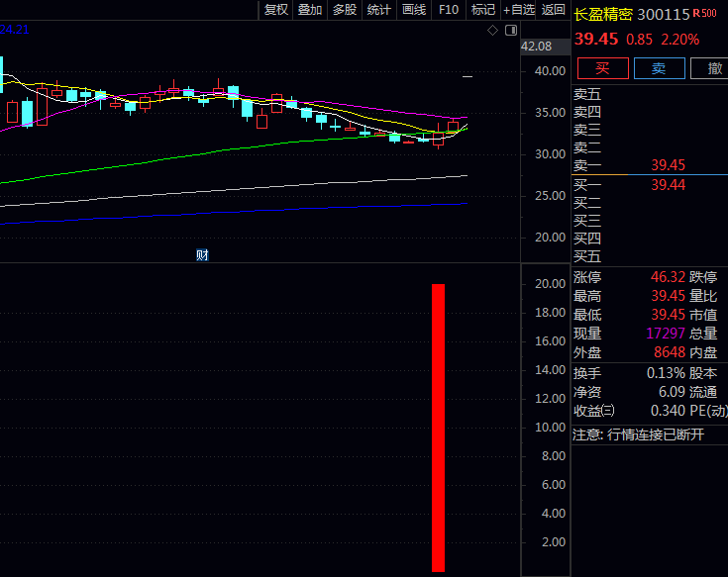Add stock via +自选 button
Viewport: 728px width, 577px height.
tap(519, 10)
